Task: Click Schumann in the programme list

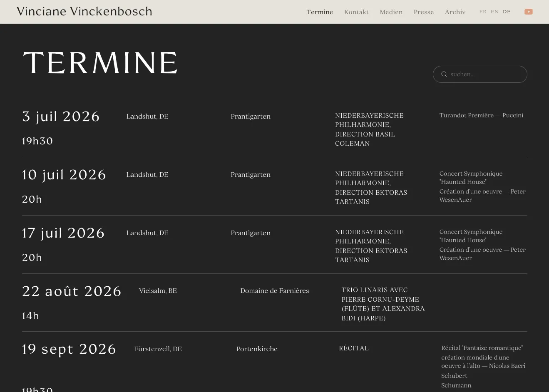Action: point(456,385)
